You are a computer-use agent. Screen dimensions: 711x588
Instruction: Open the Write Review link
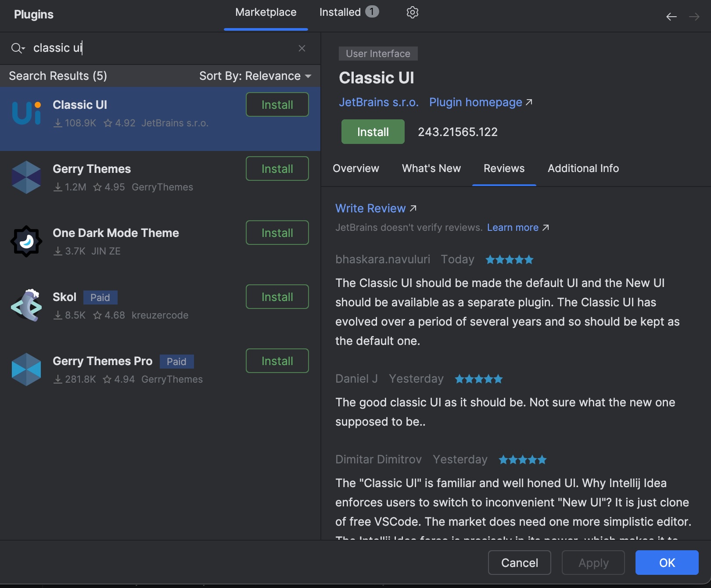(371, 208)
